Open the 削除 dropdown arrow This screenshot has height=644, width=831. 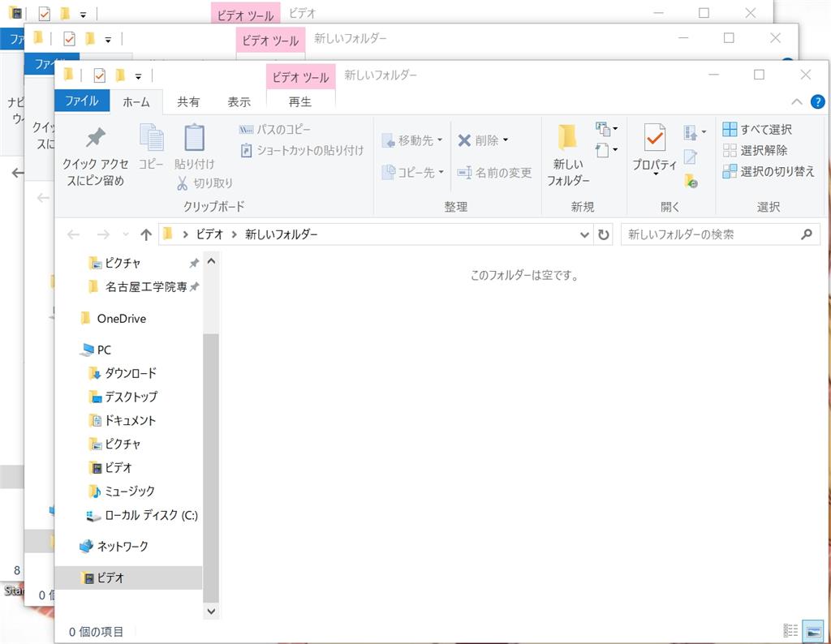pos(506,140)
